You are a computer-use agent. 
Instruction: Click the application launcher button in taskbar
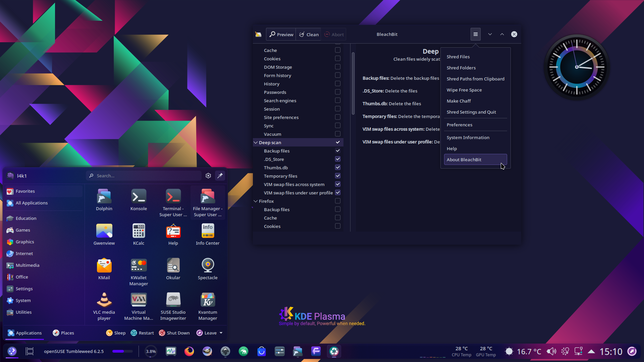[12, 351]
